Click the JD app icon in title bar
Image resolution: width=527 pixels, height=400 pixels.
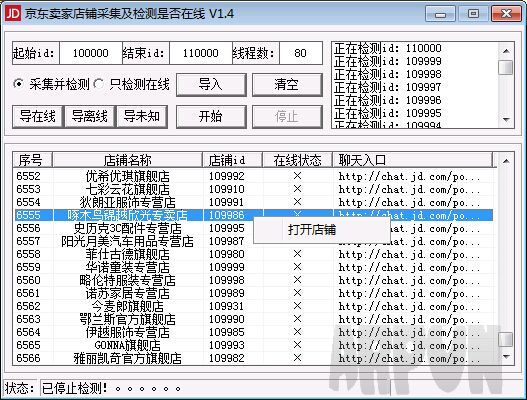(13, 14)
